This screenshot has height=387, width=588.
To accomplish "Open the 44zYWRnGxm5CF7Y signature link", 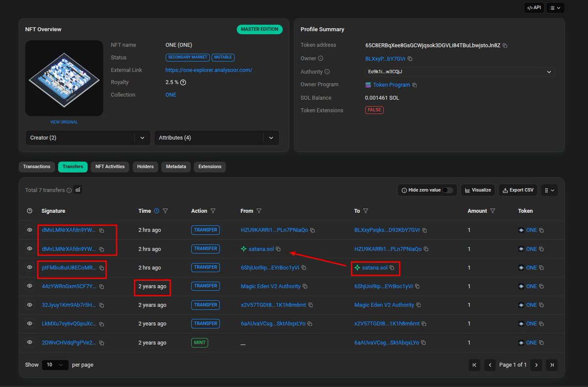I will [69, 287].
